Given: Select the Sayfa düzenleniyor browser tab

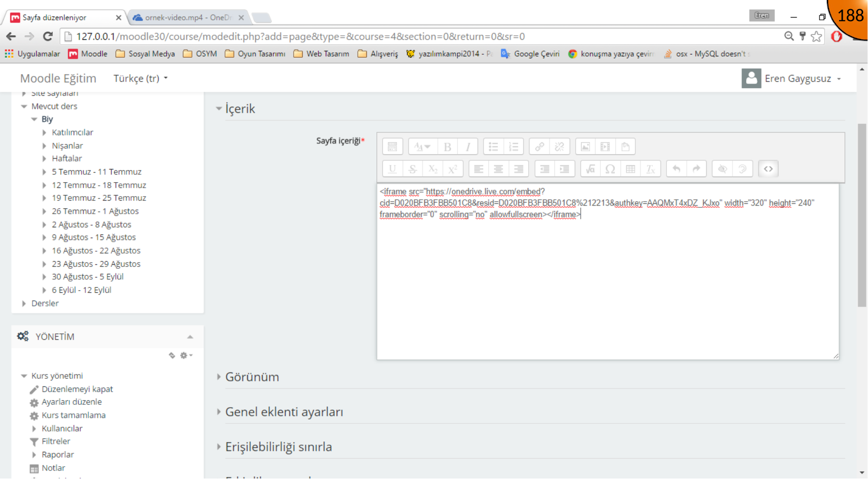Looking at the screenshot, I should (x=66, y=18).
